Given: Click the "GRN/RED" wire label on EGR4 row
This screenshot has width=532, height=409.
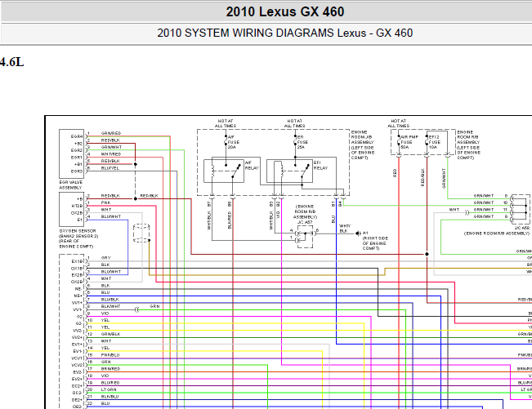Looking at the screenshot, I should point(111,133).
